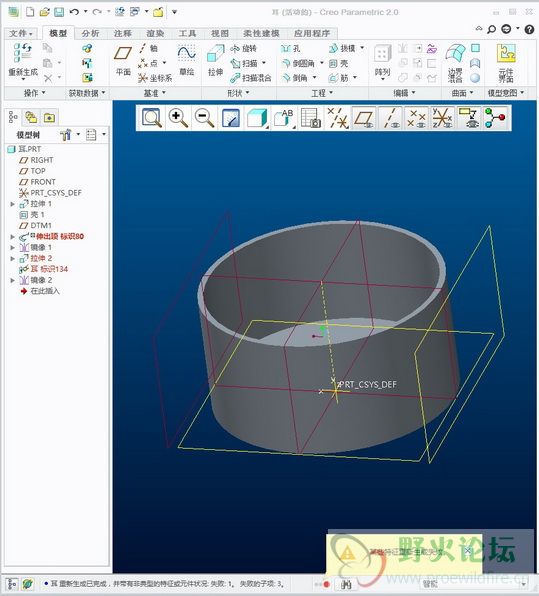Click the Refit zoom icon in graphics toolbar

[152, 117]
